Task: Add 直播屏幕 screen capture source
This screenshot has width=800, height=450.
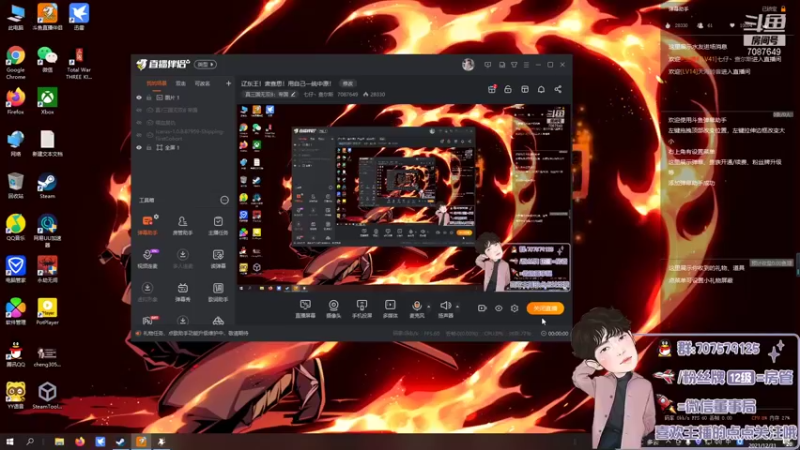Action: coord(305,309)
